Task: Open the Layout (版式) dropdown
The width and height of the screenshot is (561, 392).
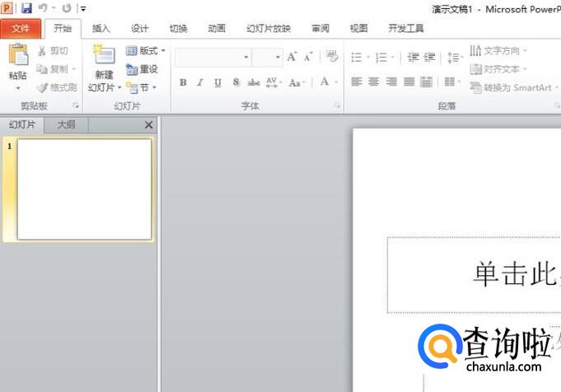Action: tap(146, 51)
